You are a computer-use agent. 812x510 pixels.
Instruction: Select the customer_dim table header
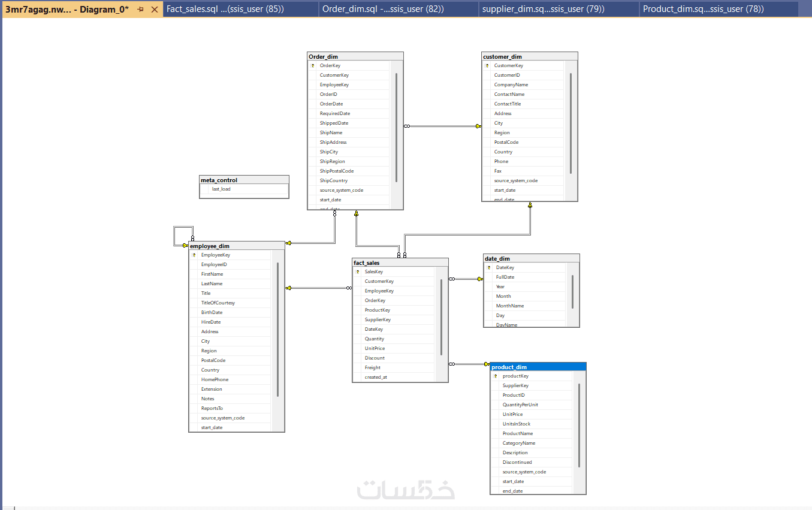(530, 56)
